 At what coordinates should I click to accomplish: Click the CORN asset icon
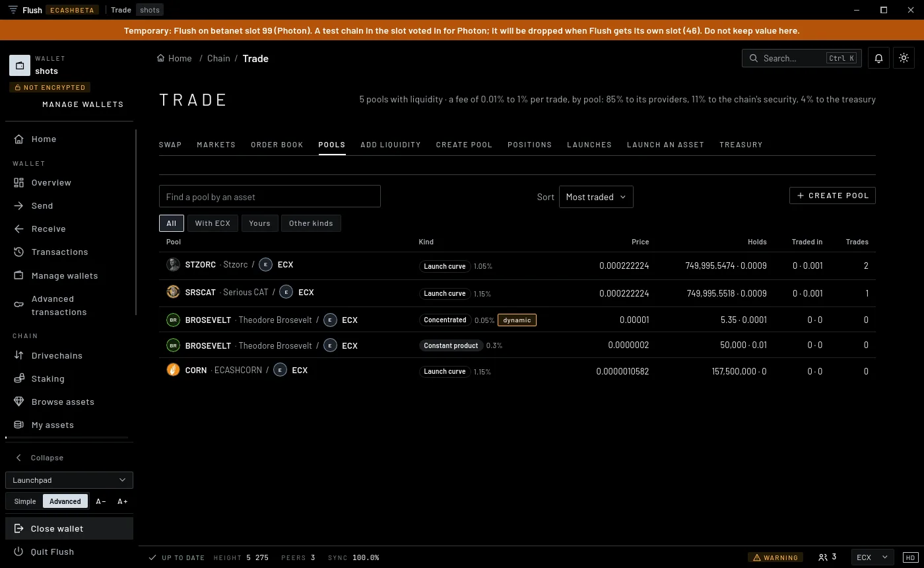tap(173, 370)
